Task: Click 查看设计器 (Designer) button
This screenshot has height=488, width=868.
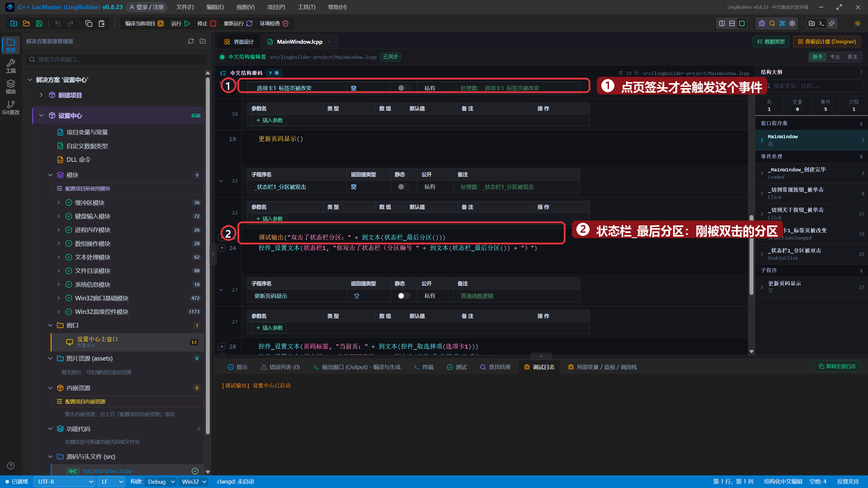Action: 827,42
